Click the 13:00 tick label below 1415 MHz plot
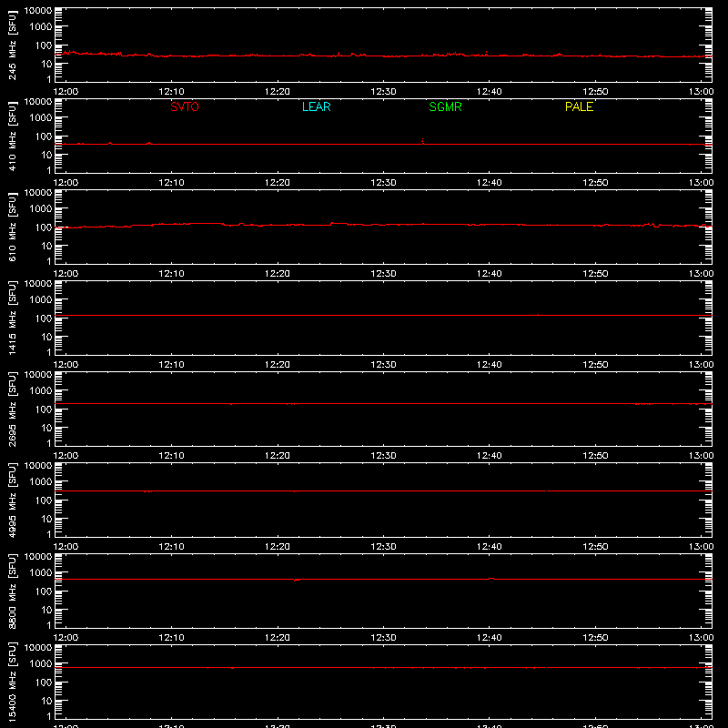728x728 pixels. [701, 365]
